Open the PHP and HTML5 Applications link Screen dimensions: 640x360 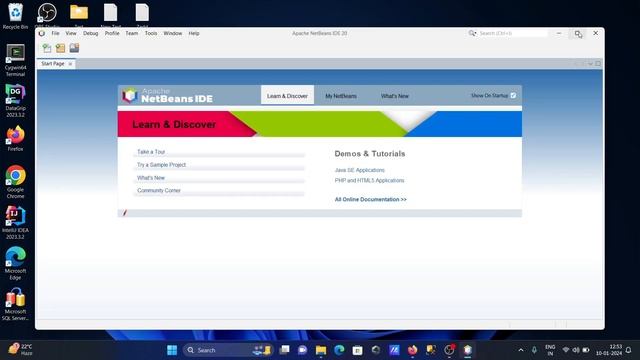(369, 180)
